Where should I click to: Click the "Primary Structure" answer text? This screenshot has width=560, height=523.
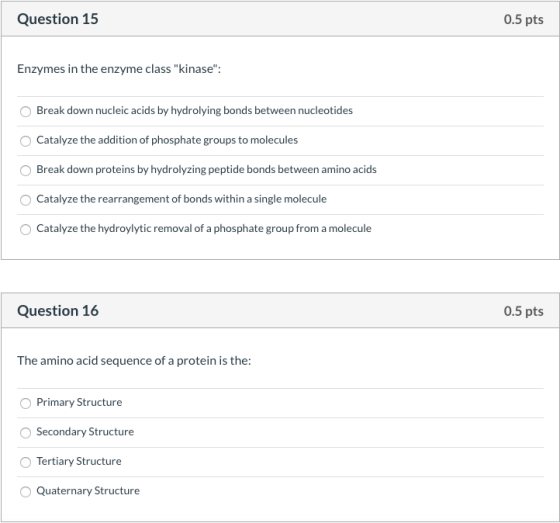79,402
